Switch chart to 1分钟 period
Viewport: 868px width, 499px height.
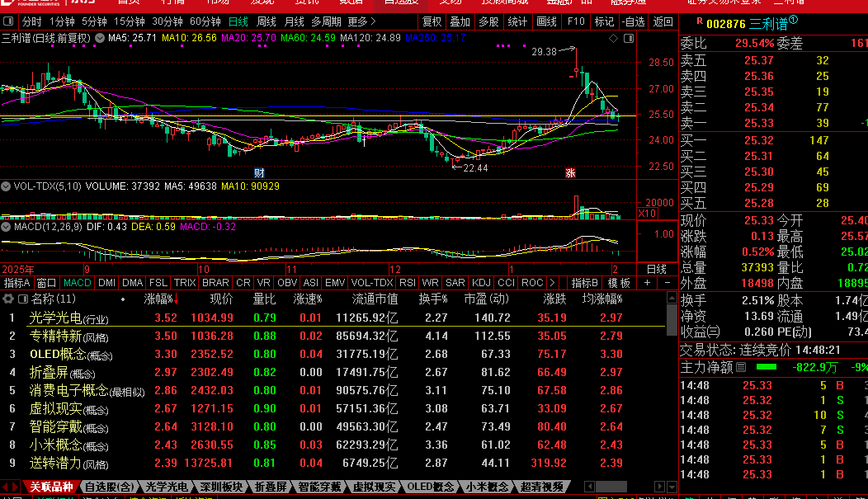pyautogui.click(x=61, y=21)
